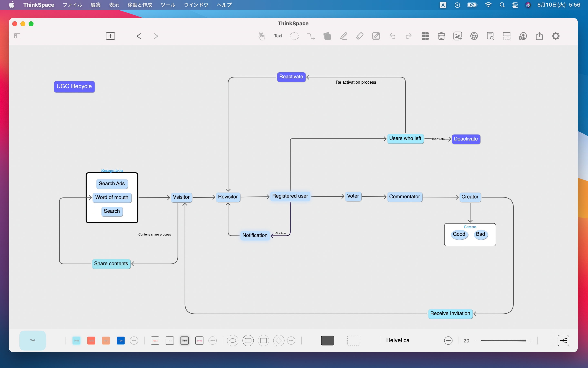
Task: Select the dashed lasso selection tool
Action: point(294,36)
